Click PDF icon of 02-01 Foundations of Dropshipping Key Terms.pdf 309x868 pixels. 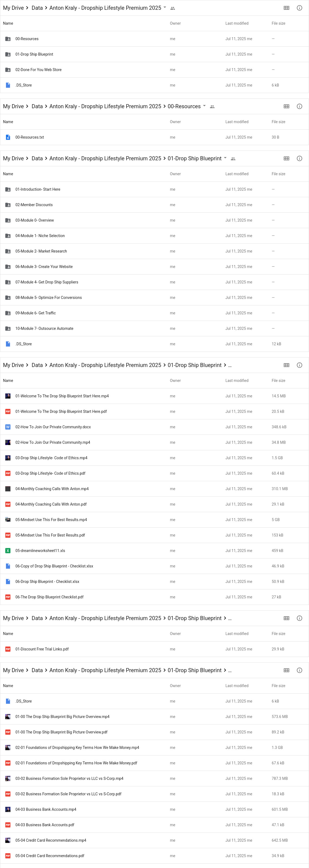point(8,763)
